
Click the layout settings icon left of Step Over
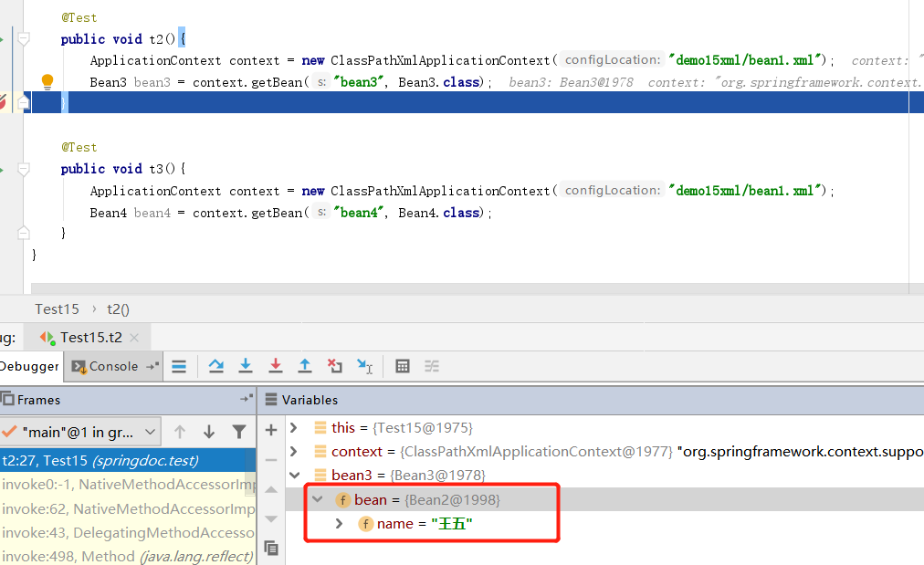(179, 366)
